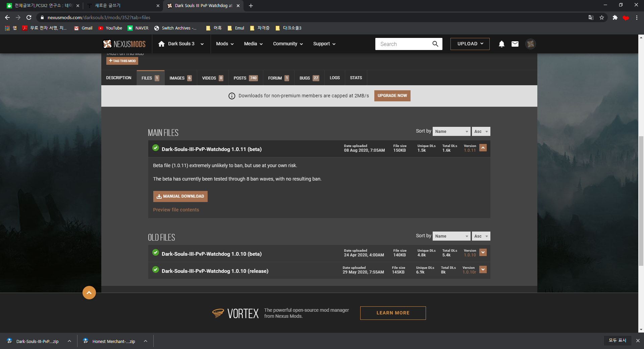Open the Apps shortcut in bookmarks bar
Viewport: 644px width, 349px height.
10,28
